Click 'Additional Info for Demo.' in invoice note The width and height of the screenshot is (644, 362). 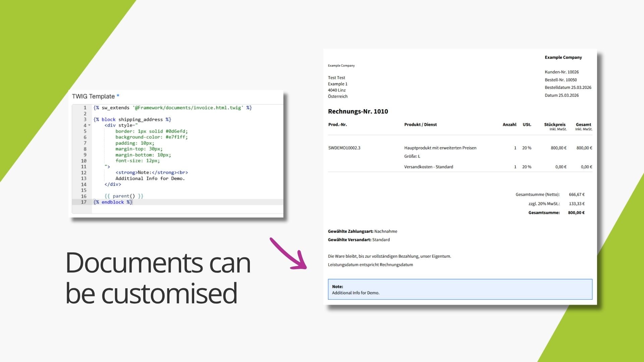point(356,293)
